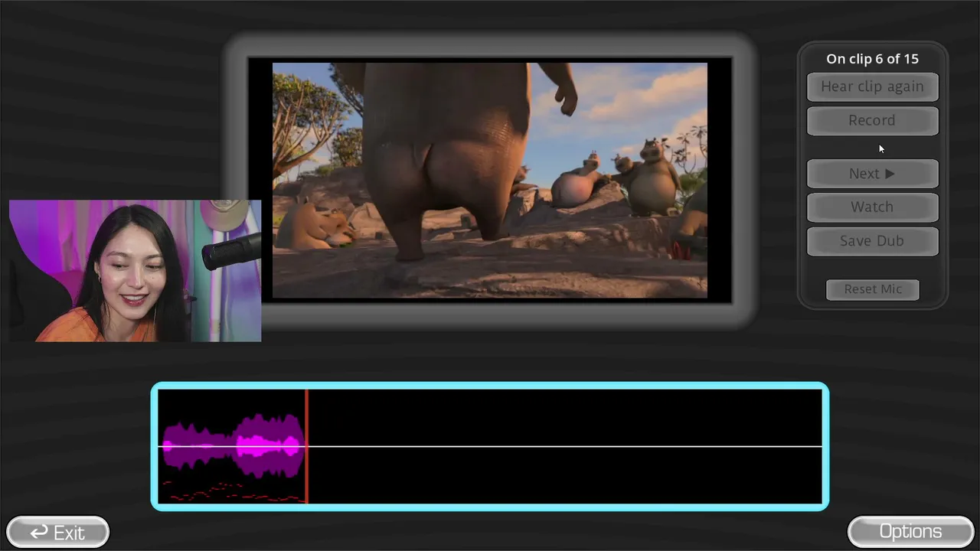Exit the dubbing screen

(57, 532)
